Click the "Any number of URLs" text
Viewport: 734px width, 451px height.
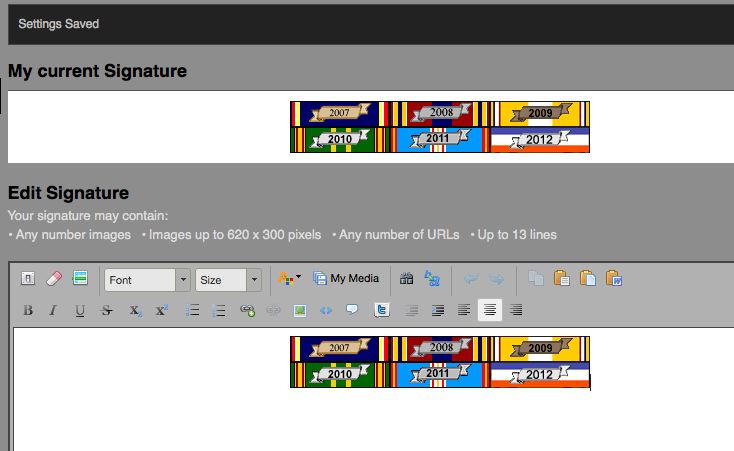coord(399,235)
